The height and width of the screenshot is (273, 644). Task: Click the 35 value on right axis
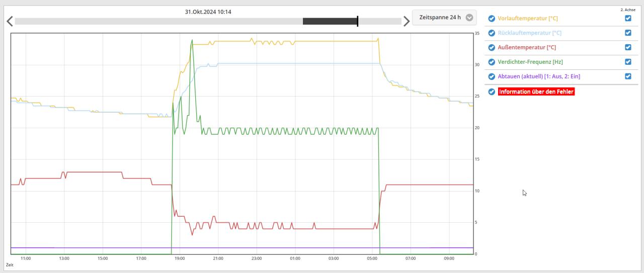tap(477, 33)
